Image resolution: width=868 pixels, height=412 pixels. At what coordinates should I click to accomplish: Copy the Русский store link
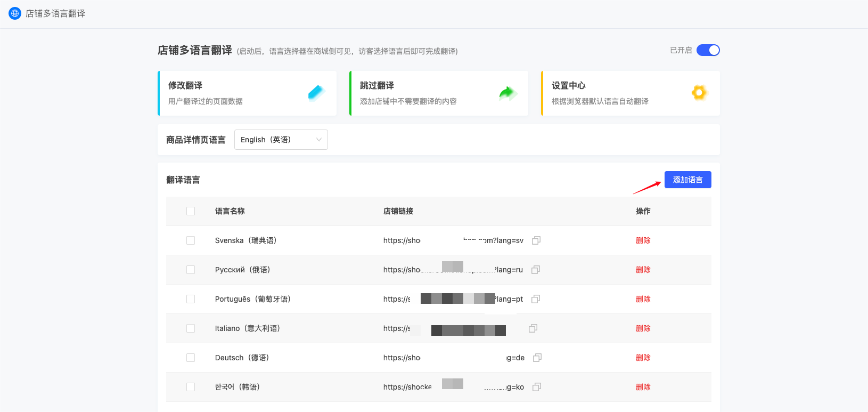[536, 270]
